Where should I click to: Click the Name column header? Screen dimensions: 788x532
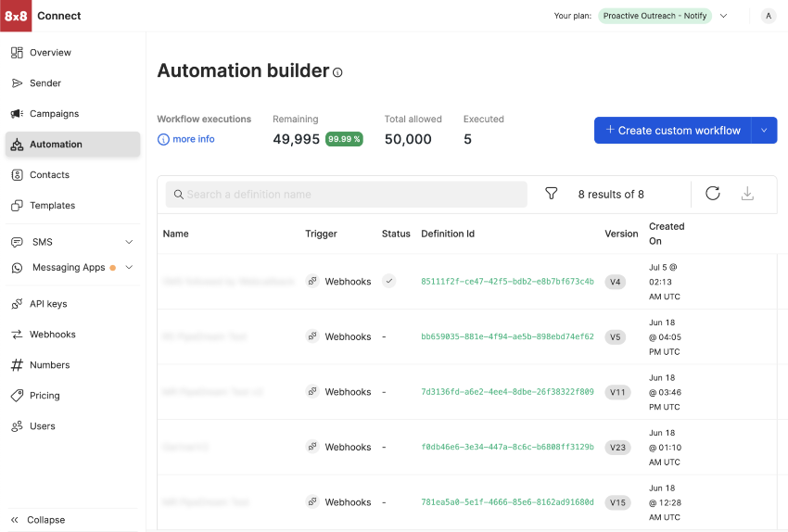(176, 234)
